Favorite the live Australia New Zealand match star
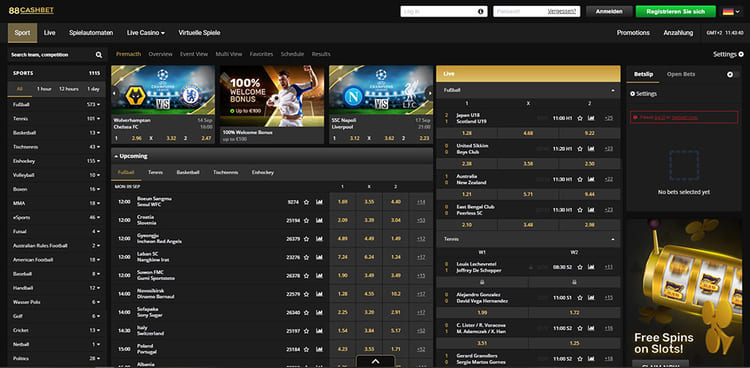The width and height of the screenshot is (750, 368). coord(580,179)
